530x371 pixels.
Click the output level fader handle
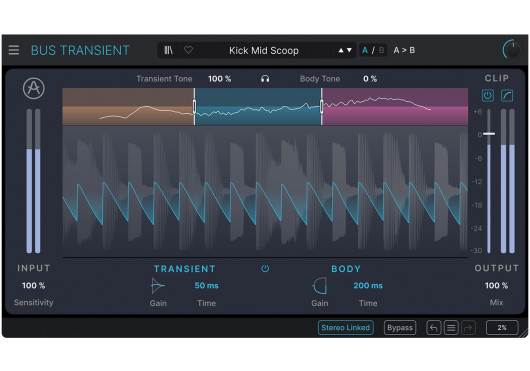click(489, 134)
